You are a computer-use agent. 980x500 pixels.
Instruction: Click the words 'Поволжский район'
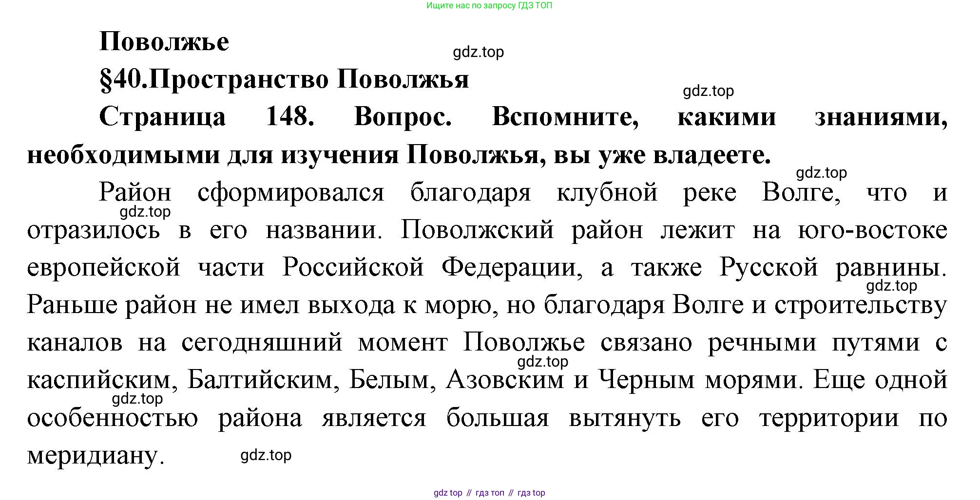click(522, 230)
